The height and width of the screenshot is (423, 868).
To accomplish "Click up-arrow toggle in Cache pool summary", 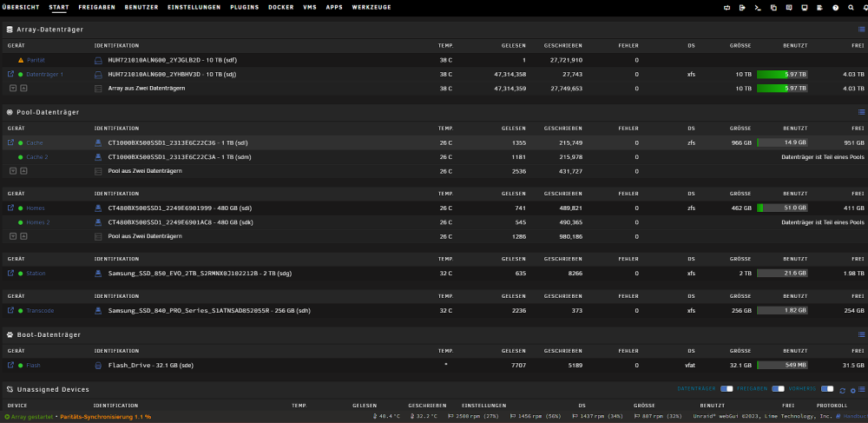I will click(23, 171).
